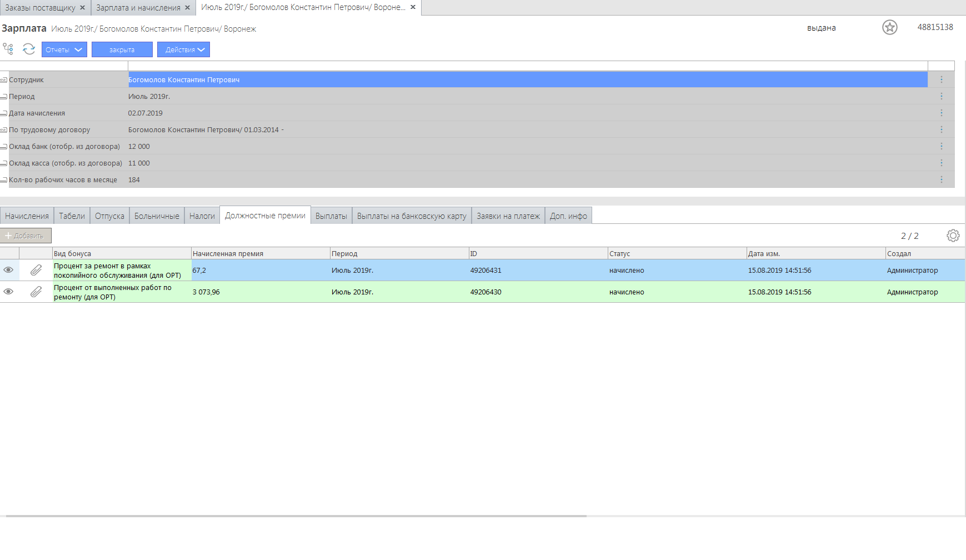Click paperclip attachment icon in first bonus row
The width and height of the screenshot is (966, 560).
tap(36, 270)
